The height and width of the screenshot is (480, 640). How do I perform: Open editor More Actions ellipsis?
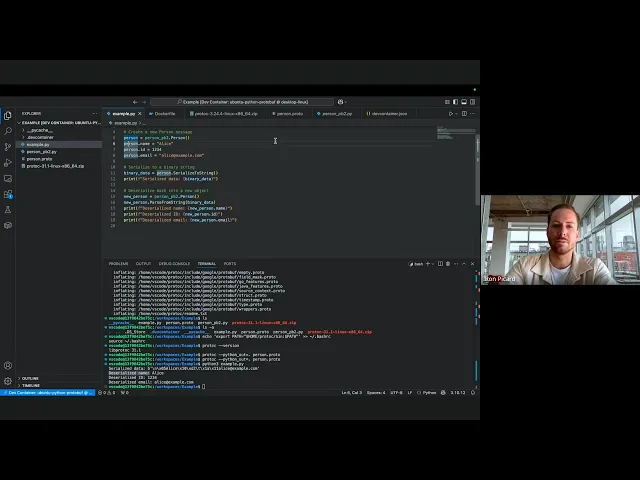click(473, 114)
